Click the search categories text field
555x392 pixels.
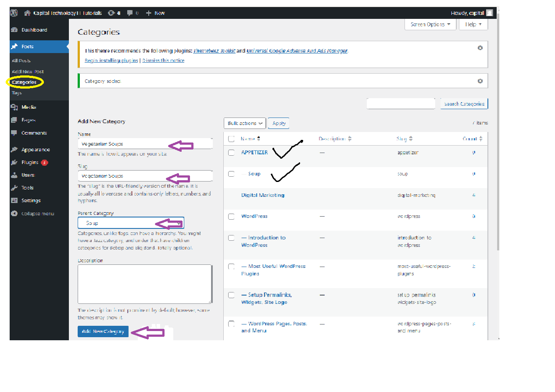[x=401, y=104]
